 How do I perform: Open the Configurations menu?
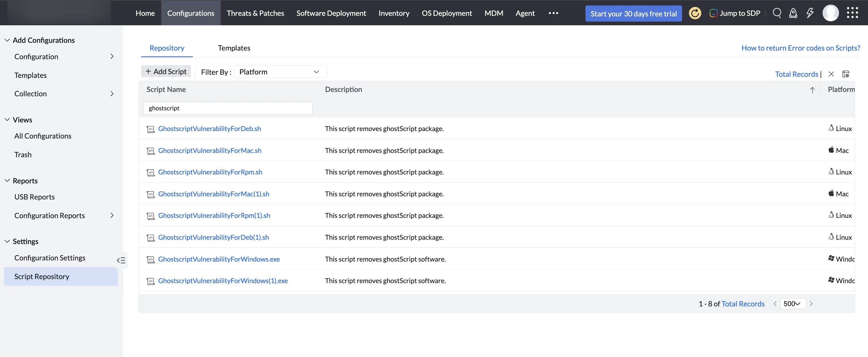click(x=191, y=13)
